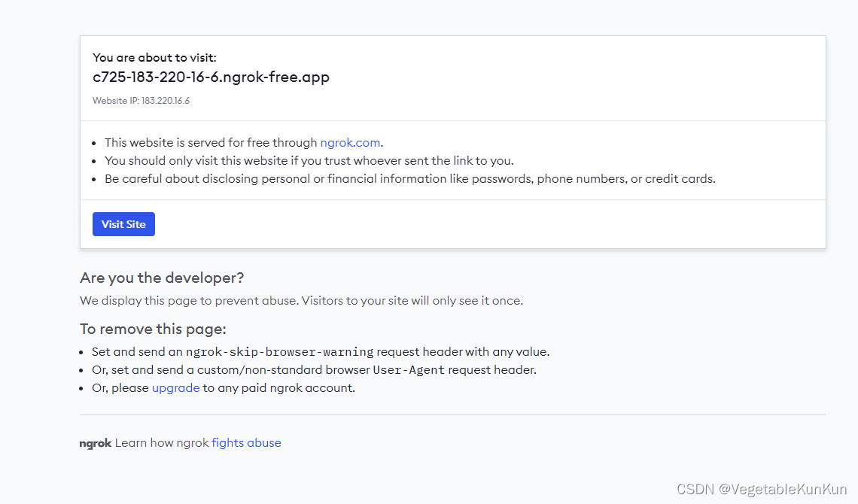This screenshot has width=858, height=504.
Task: Click the Learn how ngrok text in footer
Action: coord(163,443)
